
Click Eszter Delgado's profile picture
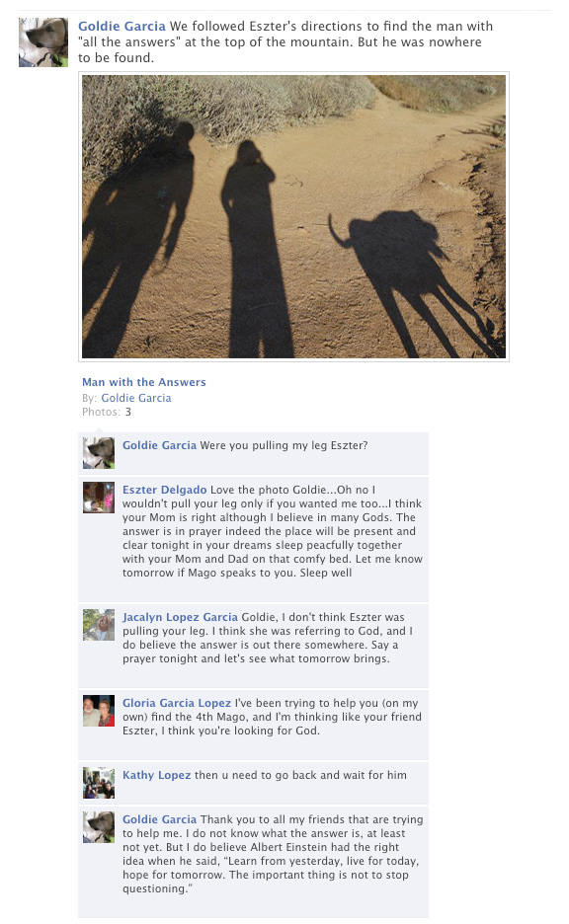pos(99,498)
